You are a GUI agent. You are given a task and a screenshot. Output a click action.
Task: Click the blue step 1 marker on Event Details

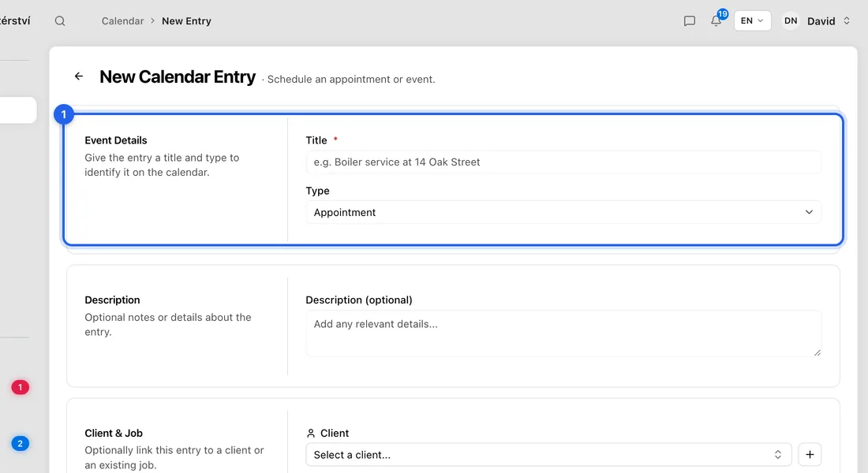tap(64, 114)
